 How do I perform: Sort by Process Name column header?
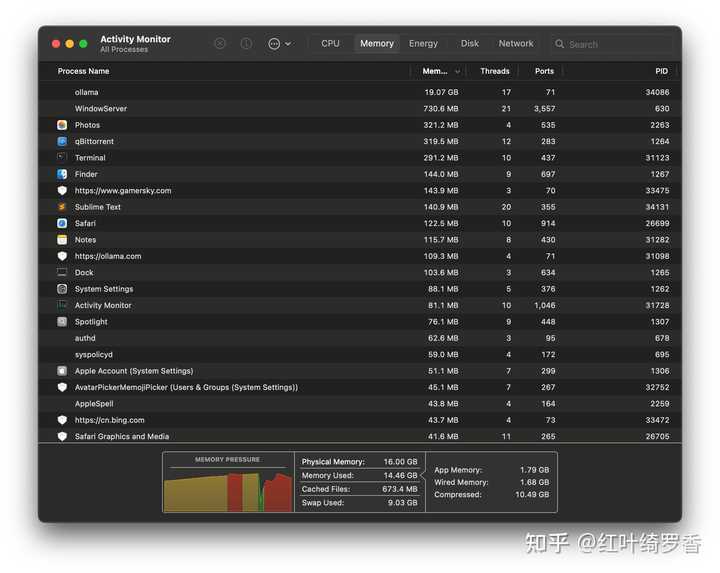pyautogui.click(x=83, y=71)
